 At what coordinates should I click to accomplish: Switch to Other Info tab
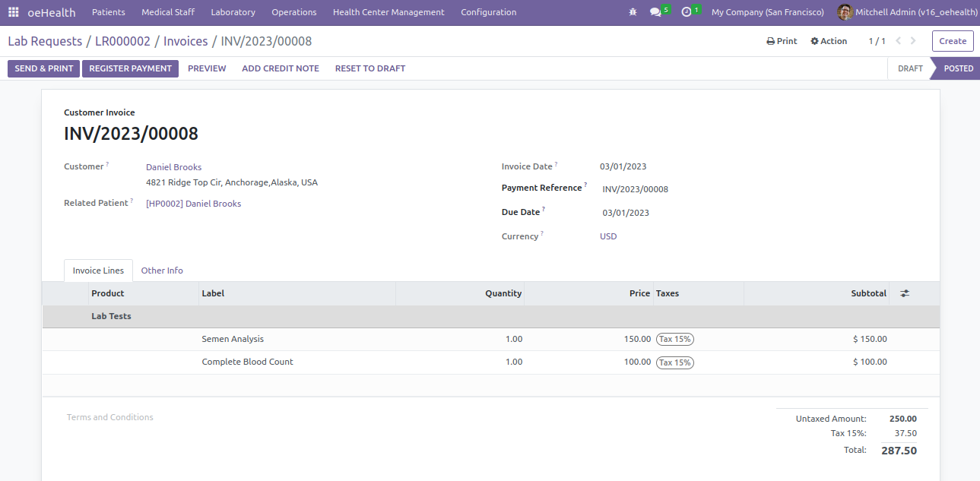[x=162, y=271]
